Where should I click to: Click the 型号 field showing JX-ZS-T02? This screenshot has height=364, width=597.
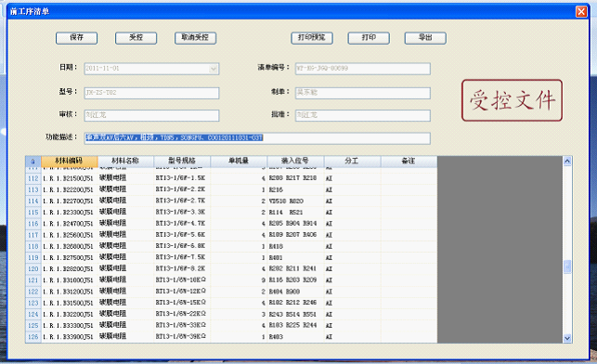(x=151, y=93)
